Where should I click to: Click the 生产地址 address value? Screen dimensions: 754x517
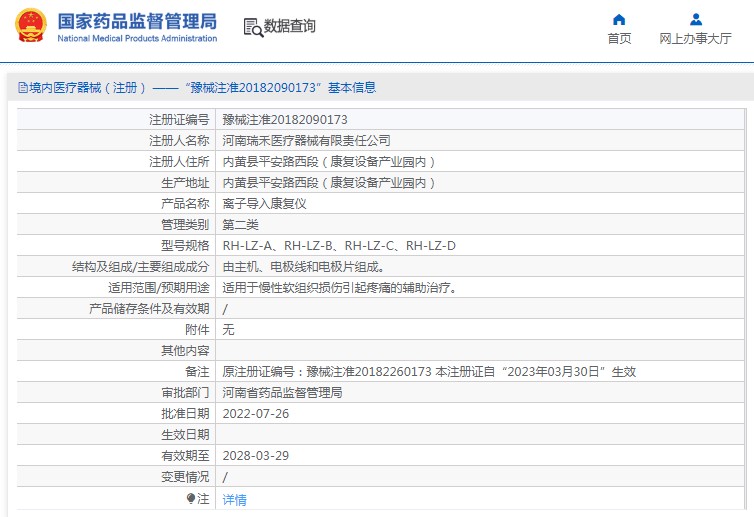click(328, 183)
